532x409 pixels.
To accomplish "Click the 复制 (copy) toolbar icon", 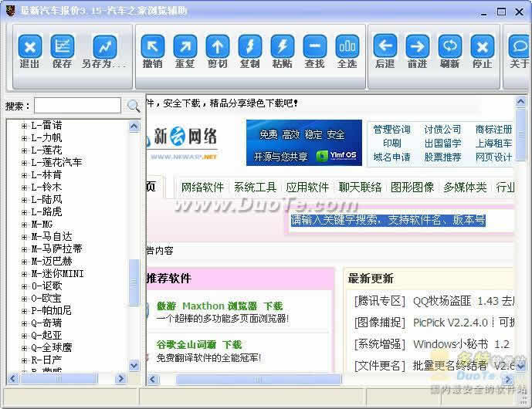I will (x=250, y=46).
